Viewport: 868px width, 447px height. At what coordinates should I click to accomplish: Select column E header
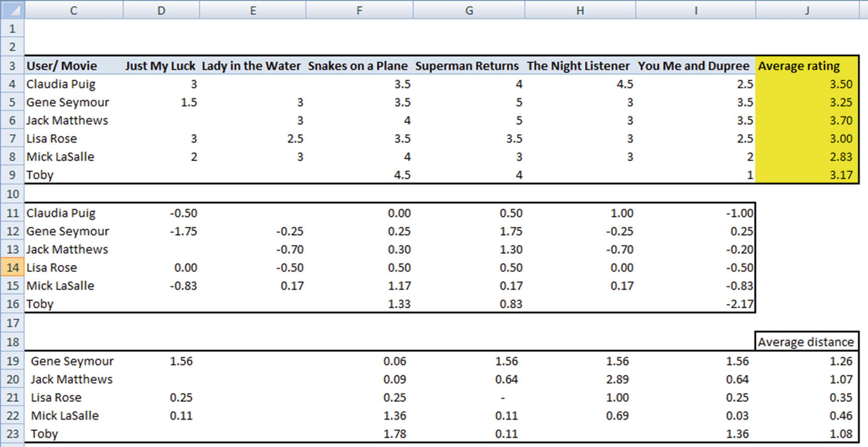253,10
